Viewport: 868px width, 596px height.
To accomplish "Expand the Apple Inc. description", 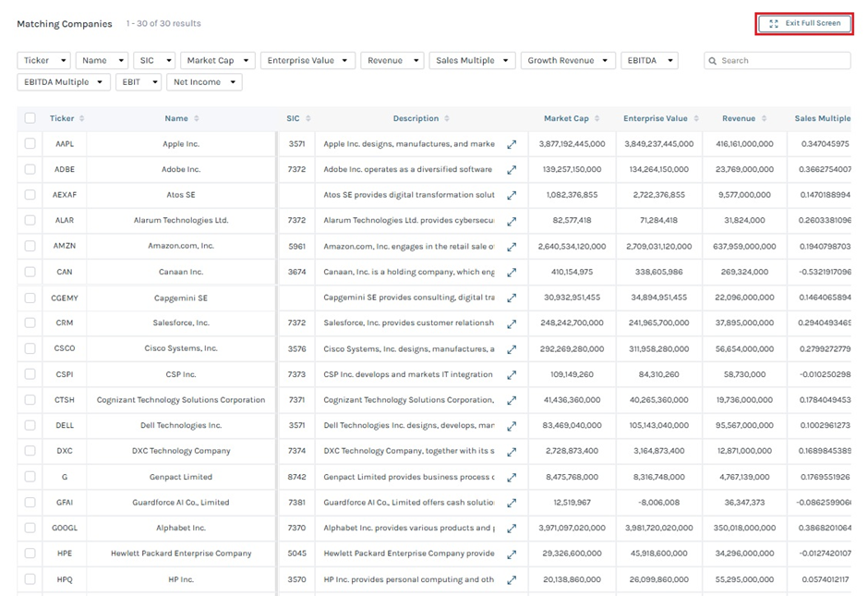I will tap(512, 144).
